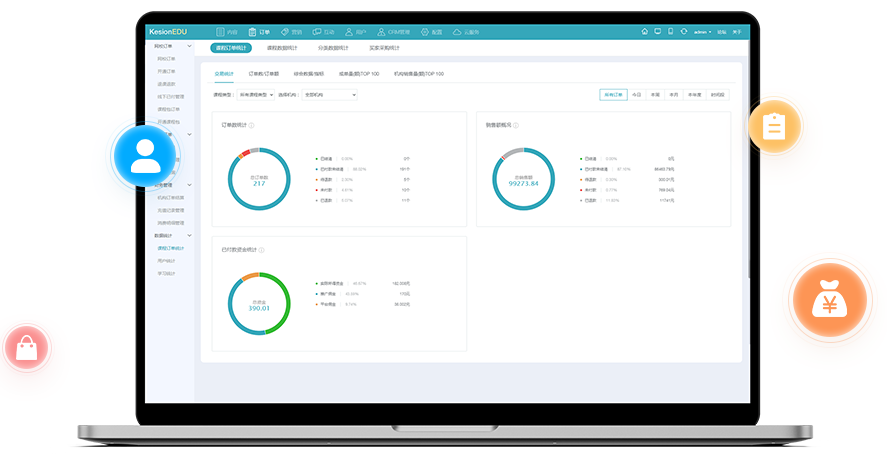Select the 所有订单 time filter

613,95
